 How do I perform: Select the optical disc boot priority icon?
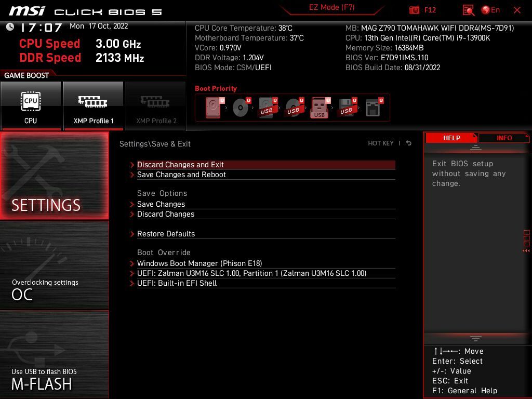click(x=242, y=108)
